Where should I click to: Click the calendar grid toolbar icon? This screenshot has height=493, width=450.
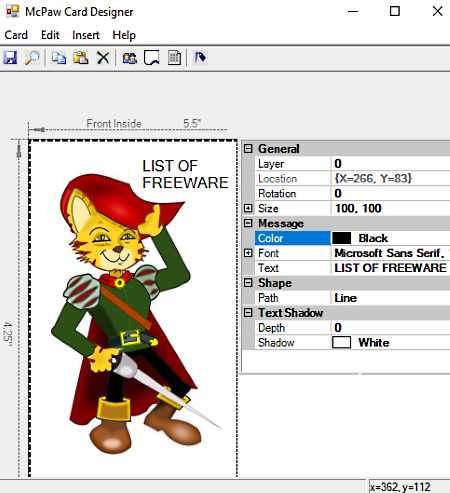click(x=174, y=58)
